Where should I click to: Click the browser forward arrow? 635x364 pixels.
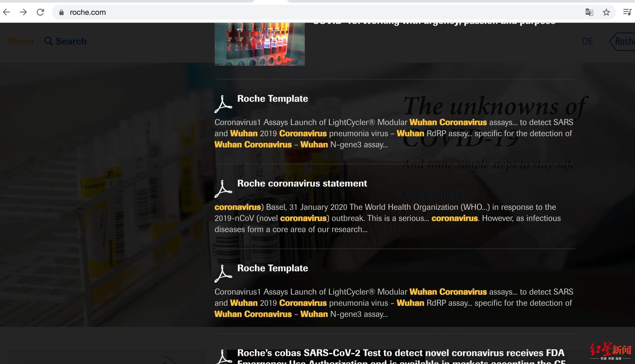click(x=23, y=12)
